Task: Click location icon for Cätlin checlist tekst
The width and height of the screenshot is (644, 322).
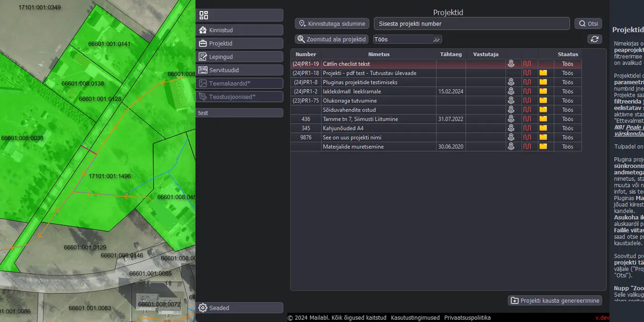Action: (511, 64)
